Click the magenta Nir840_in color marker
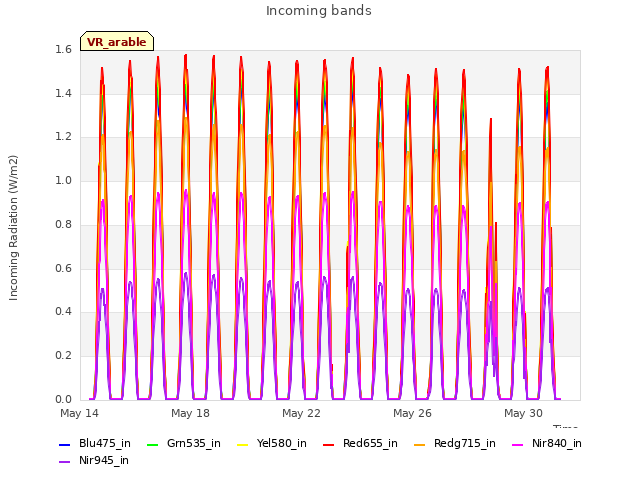The image size is (640, 480). point(517,444)
